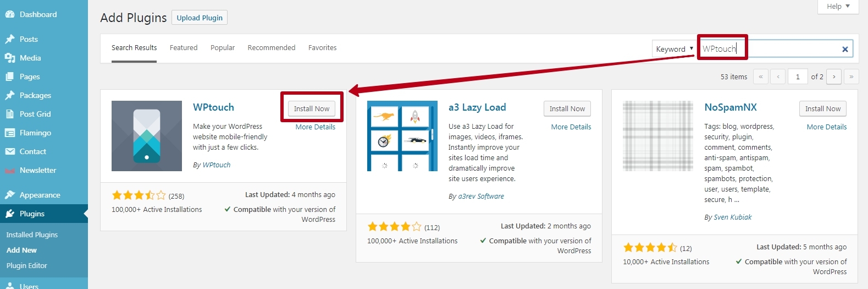This screenshot has width=868, height=289.
Task: Click the current page number field
Action: (x=798, y=77)
